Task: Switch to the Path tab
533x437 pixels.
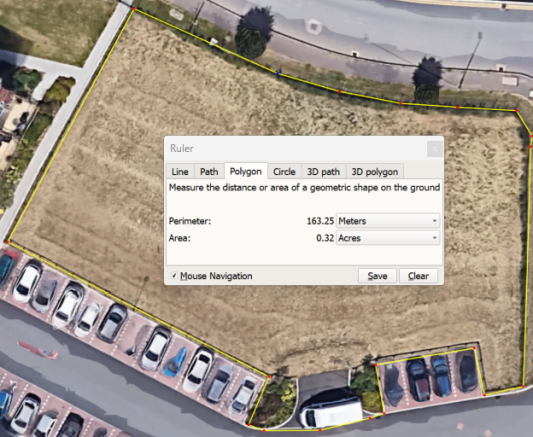Action: point(209,172)
